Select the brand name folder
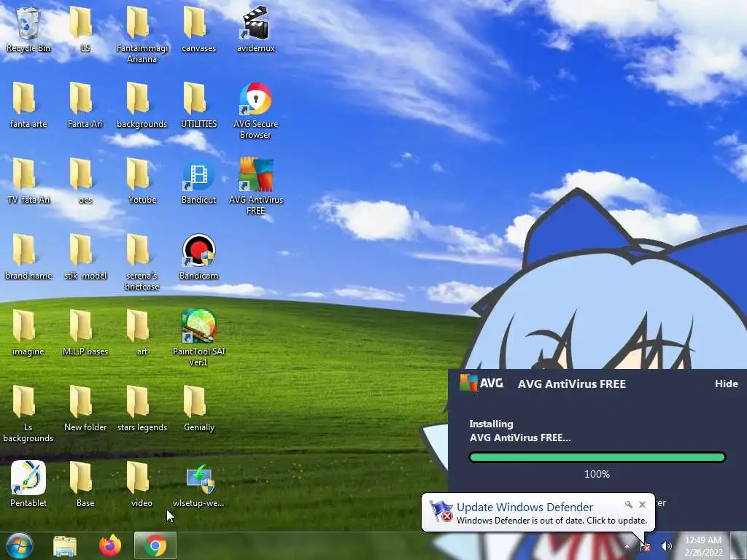Viewport: 747px width, 560px height. point(28,257)
